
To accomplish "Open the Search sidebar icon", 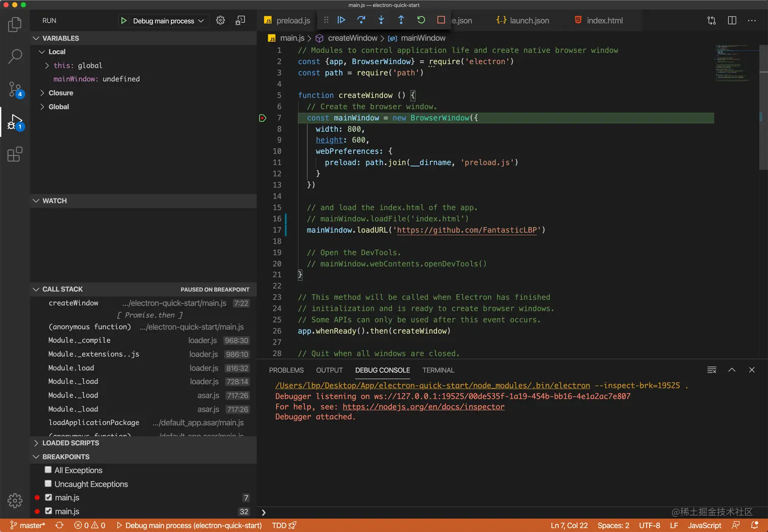I will tap(15, 56).
